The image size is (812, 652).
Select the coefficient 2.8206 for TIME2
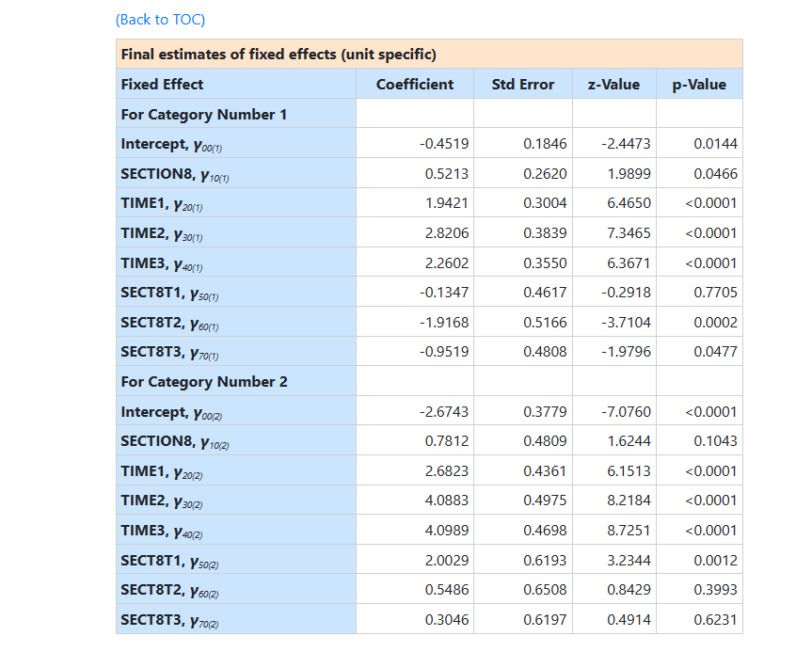point(447,233)
